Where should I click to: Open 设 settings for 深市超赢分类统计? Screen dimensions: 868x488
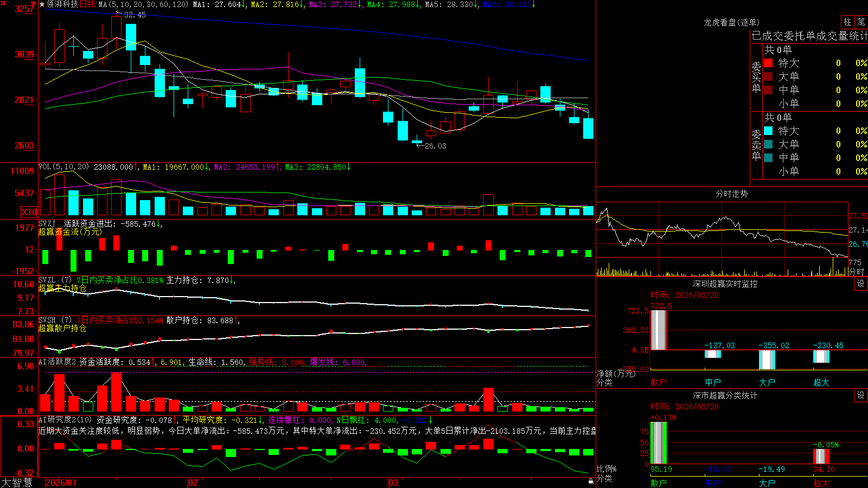pos(861,395)
